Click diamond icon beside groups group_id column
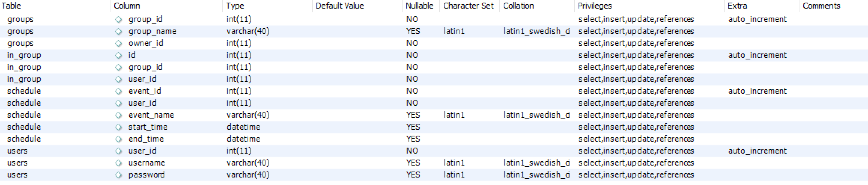868x185 pixels. point(118,19)
